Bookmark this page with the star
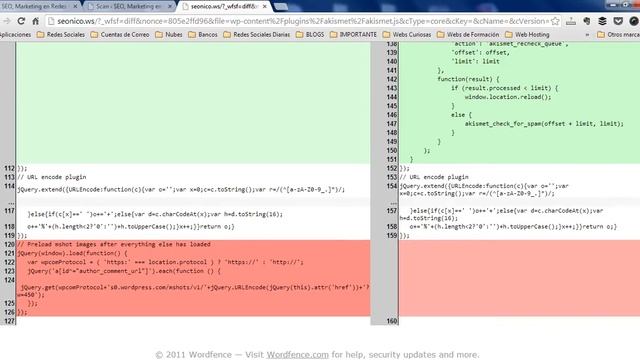640x360 pixels. [555, 21]
